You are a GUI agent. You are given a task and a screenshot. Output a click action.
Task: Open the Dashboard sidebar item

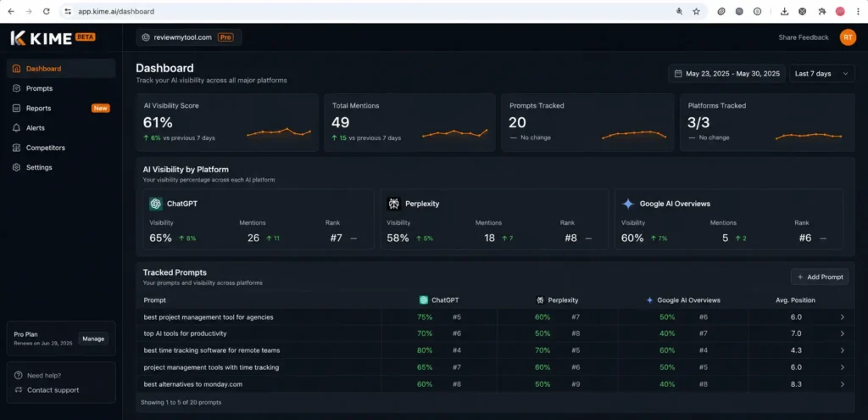coord(61,69)
